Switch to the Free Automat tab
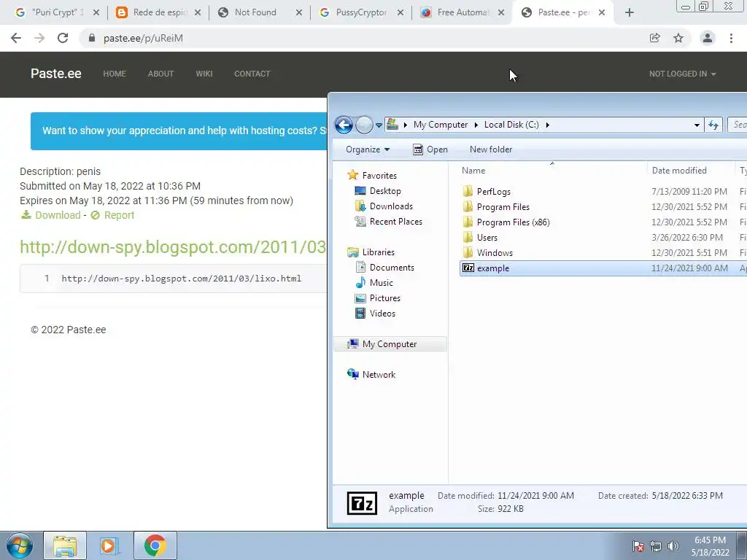The height and width of the screenshot is (560, 747). 462,12
